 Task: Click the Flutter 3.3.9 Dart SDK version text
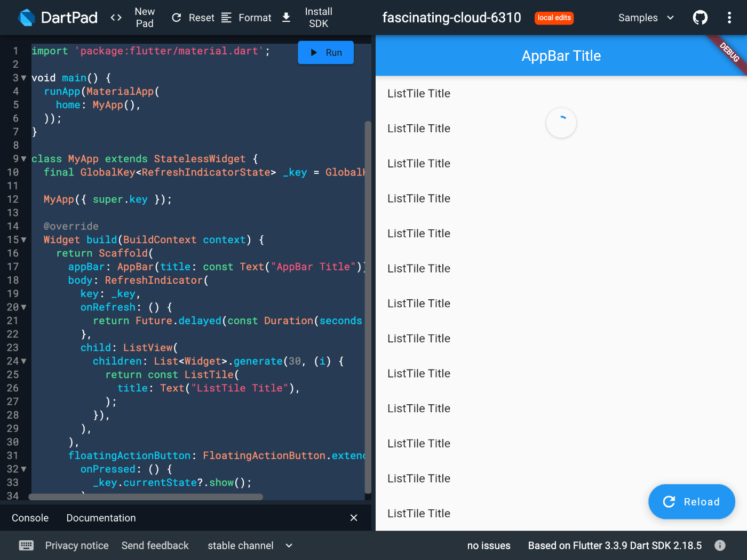615,546
